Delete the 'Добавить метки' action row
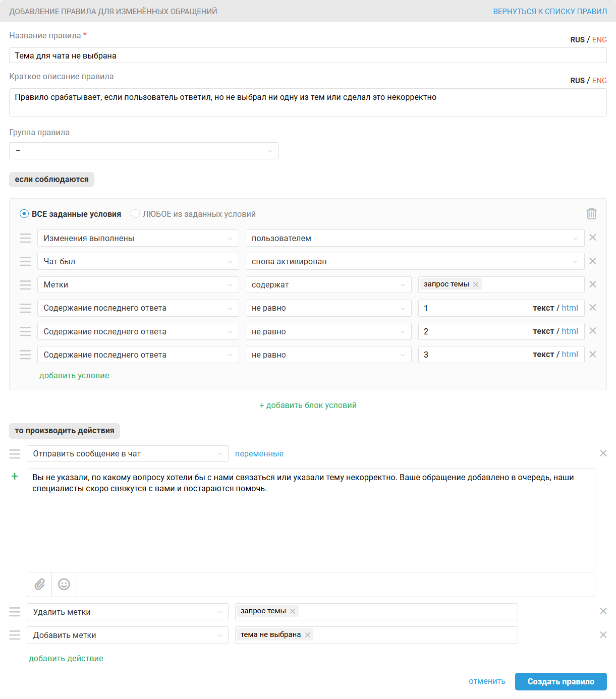 tap(603, 635)
